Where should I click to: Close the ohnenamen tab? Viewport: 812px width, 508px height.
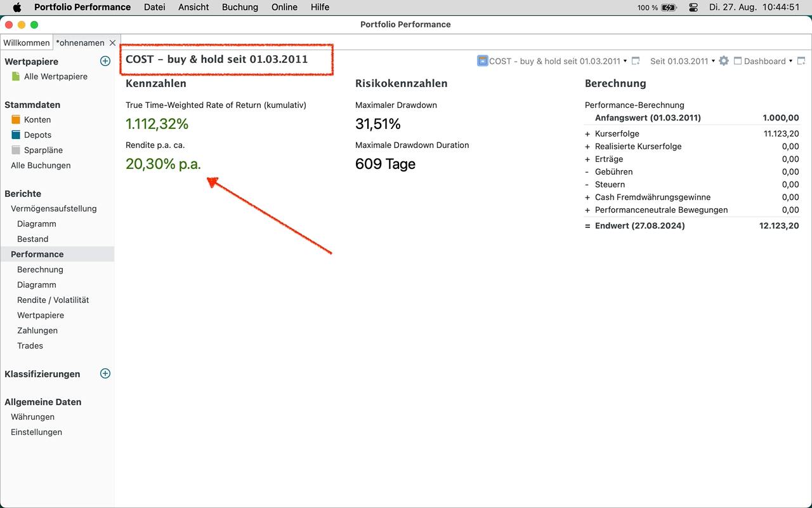(x=112, y=43)
